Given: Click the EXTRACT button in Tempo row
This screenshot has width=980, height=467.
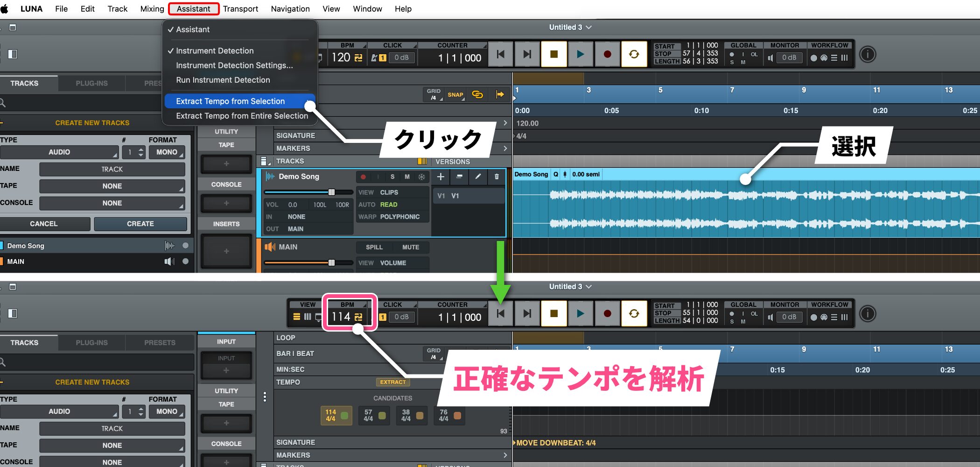Looking at the screenshot, I should pyautogui.click(x=392, y=382).
